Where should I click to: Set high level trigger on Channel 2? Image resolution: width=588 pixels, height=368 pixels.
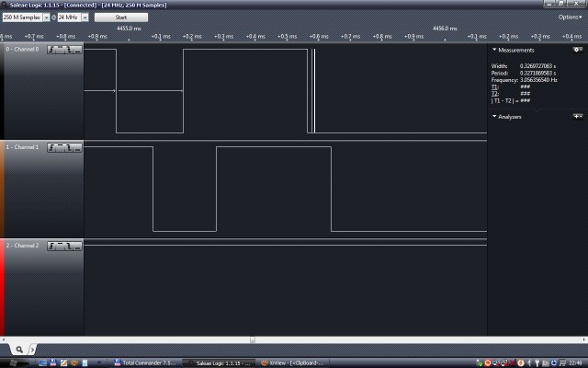click(x=60, y=246)
